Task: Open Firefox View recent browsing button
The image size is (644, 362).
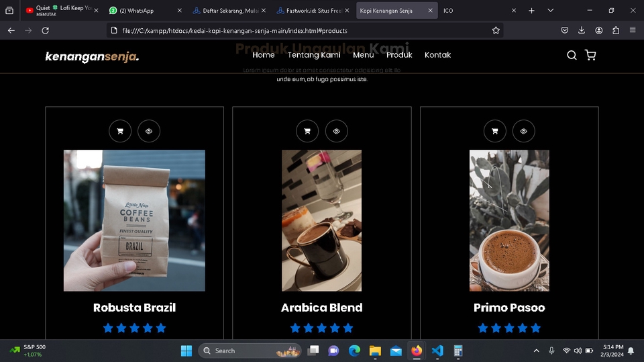Action: coord(9,11)
